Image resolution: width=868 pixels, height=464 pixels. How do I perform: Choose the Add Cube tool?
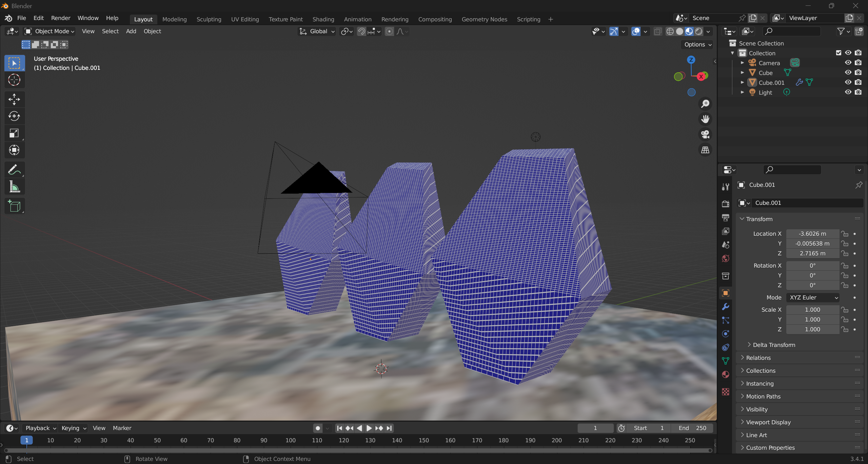(14, 206)
